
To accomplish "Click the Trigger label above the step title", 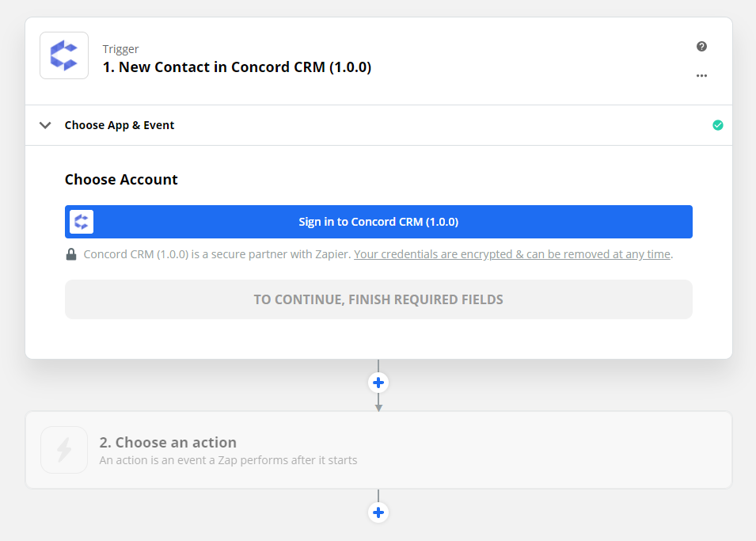I will click(120, 49).
